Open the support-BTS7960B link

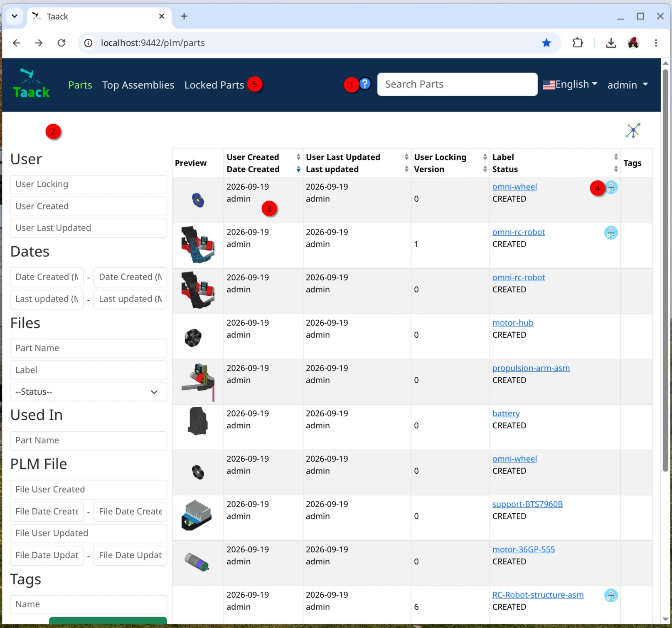[528, 504]
